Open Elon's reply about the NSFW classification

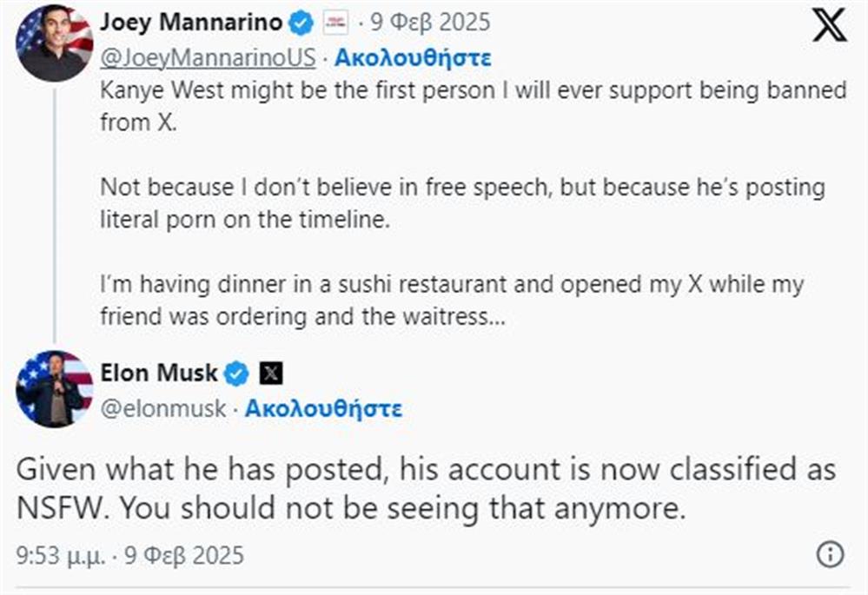[x=426, y=490]
